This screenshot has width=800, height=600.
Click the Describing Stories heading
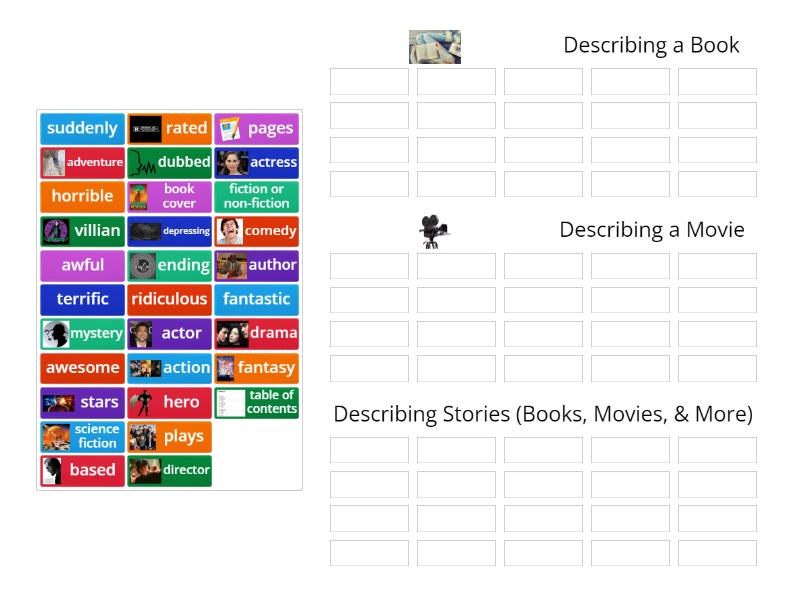coord(545,413)
